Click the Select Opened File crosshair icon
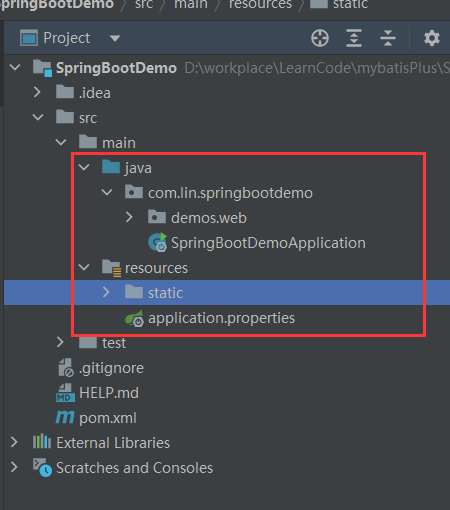This screenshot has height=510, width=450. pos(320,38)
